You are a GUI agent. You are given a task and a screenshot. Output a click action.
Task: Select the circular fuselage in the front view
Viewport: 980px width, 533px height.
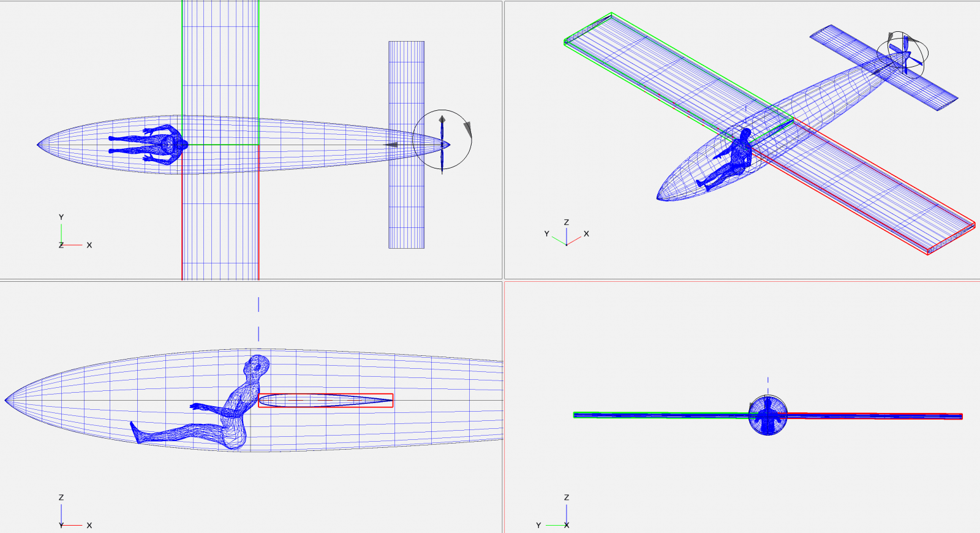768,415
